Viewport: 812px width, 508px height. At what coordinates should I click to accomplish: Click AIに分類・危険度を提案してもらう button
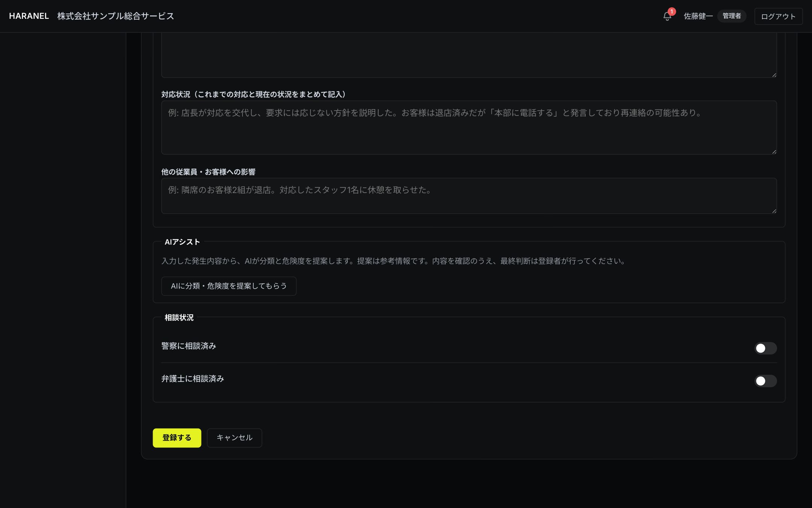pyautogui.click(x=229, y=286)
